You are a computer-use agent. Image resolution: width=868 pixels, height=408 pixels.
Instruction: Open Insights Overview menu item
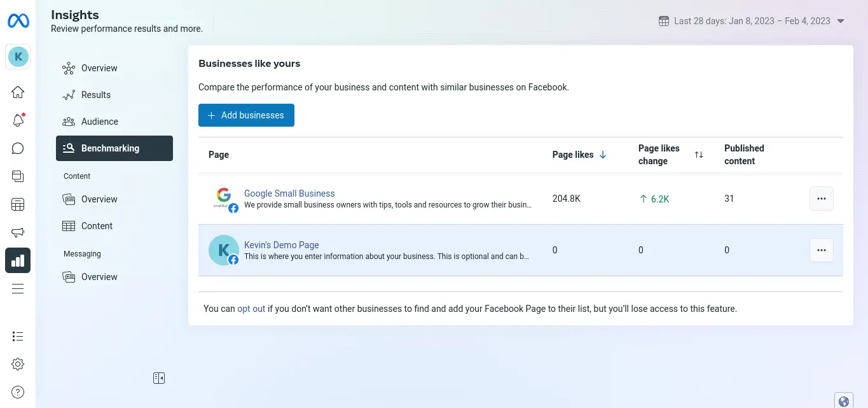114,68
